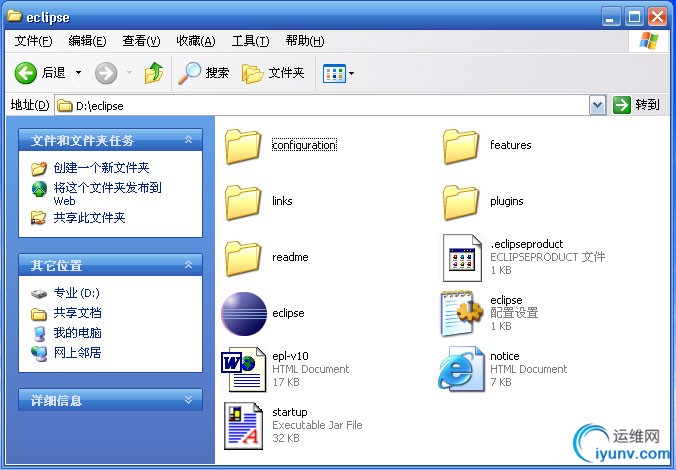Click the address bar folder icon

65,106
